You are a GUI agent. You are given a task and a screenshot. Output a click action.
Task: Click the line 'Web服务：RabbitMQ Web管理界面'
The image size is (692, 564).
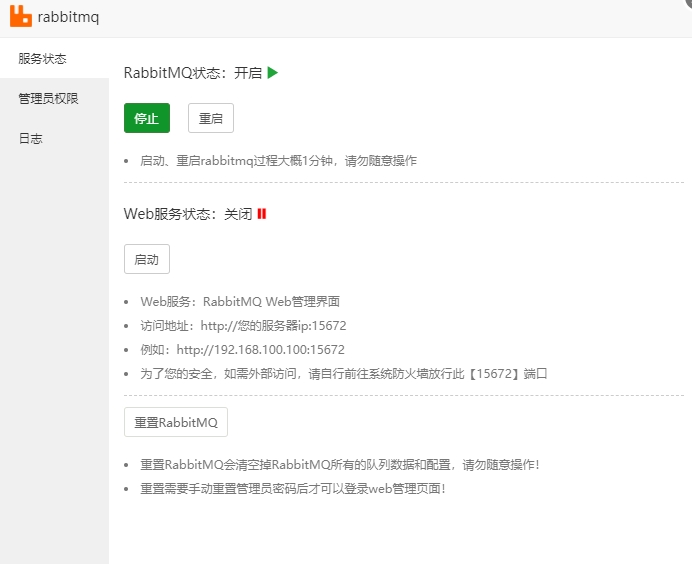tap(240, 301)
